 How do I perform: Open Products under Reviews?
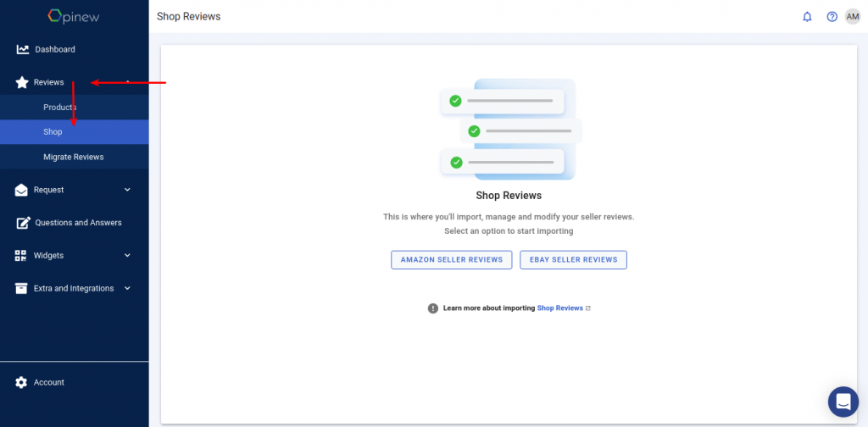(75, 108)
